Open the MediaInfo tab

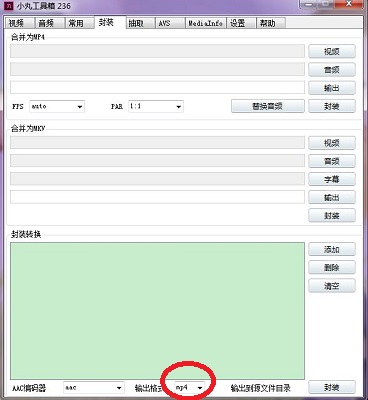tap(205, 23)
